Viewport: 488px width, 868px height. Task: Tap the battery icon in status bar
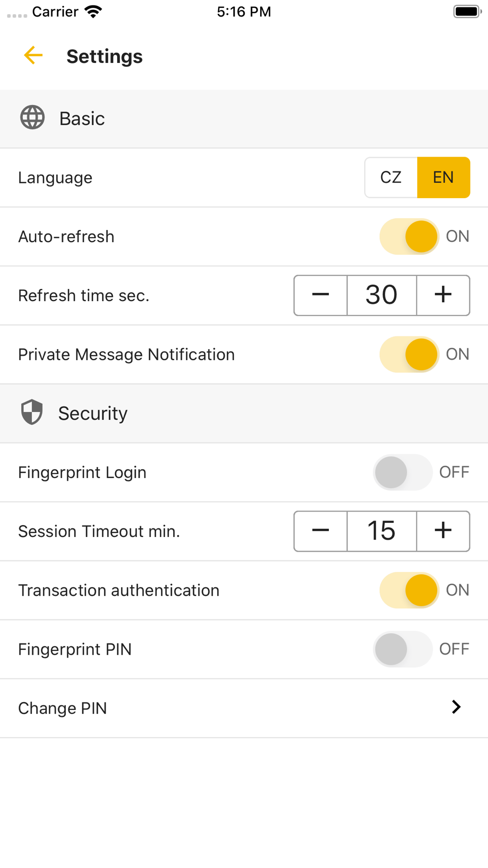tap(467, 12)
